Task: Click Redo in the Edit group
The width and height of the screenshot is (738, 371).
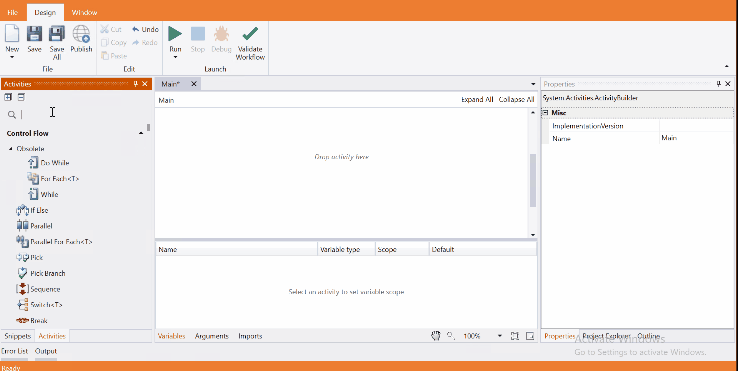Action: (144, 42)
